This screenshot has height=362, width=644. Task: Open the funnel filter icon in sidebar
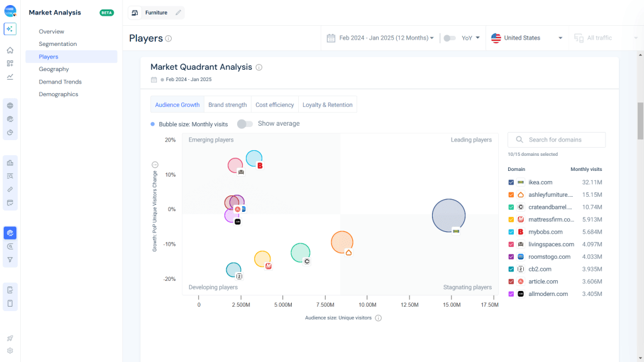click(x=9, y=259)
